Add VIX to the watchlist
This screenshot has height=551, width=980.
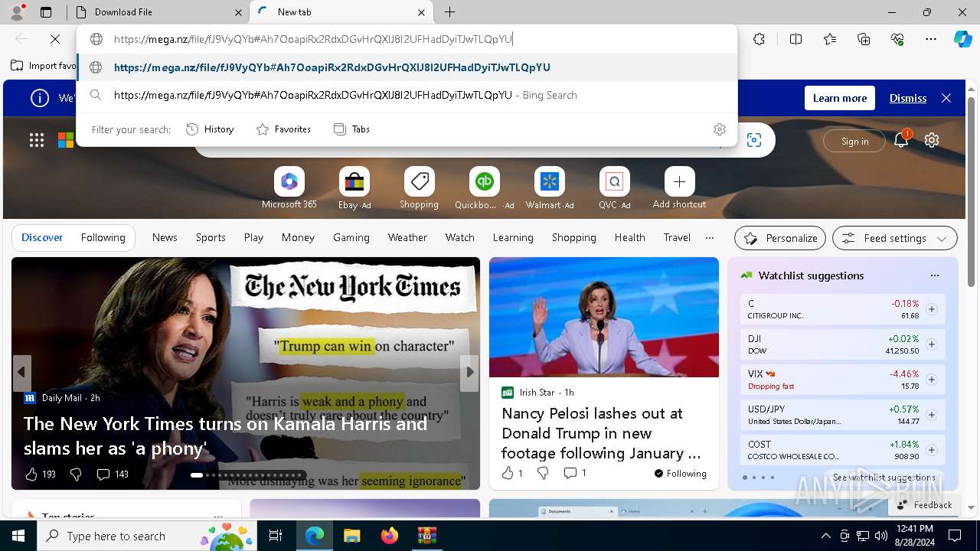(932, 380)
